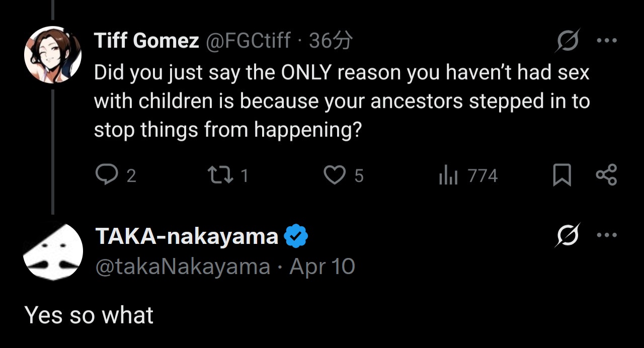Screen dimensions: 644x348
Task: Share Tiff Gomez's tweet
Action: 606,176
